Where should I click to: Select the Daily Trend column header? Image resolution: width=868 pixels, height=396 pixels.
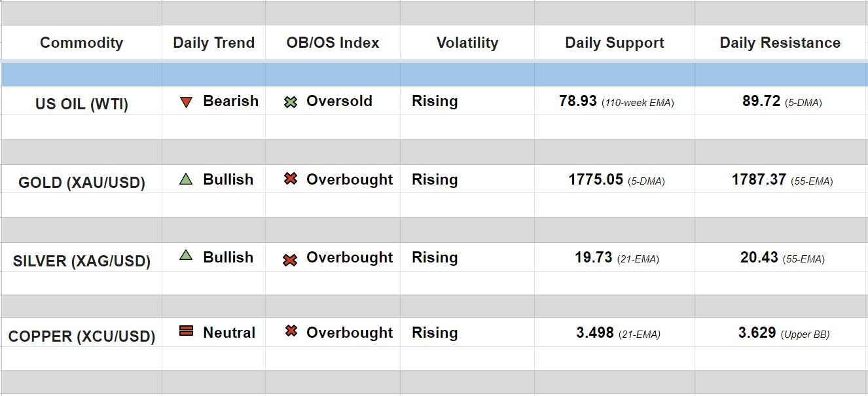tap(213, 43)
